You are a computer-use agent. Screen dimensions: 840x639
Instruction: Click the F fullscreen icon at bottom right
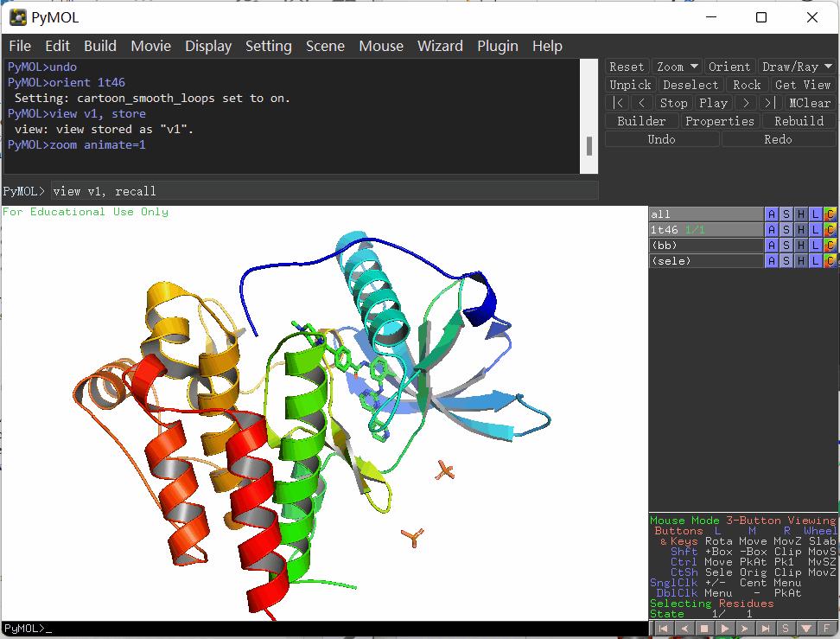(827, 629)
